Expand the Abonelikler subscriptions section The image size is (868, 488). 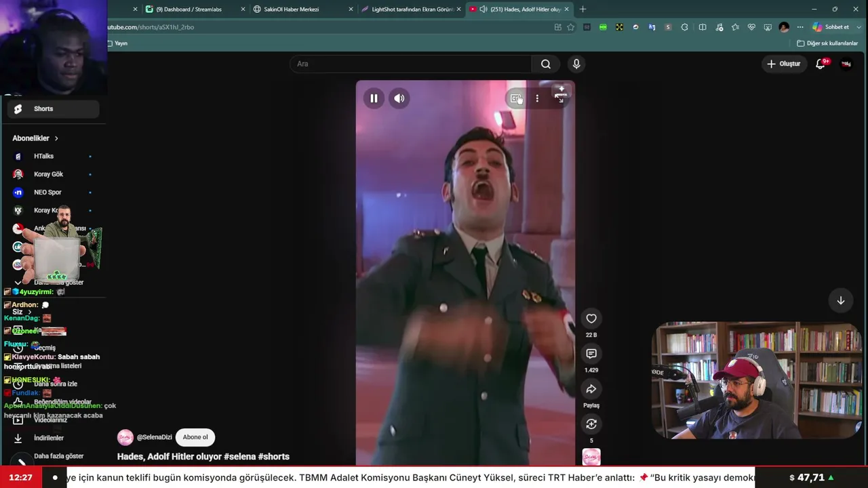35,138
